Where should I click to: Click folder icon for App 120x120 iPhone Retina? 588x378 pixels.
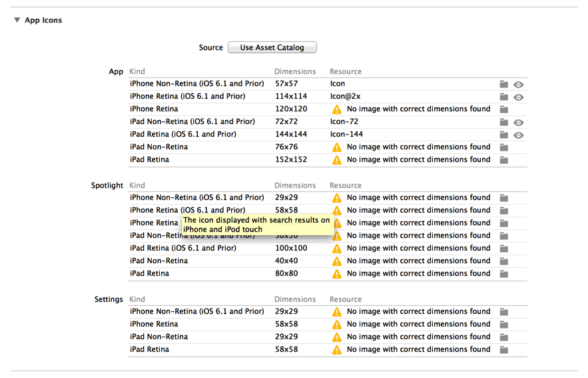[x=503, y=109]
